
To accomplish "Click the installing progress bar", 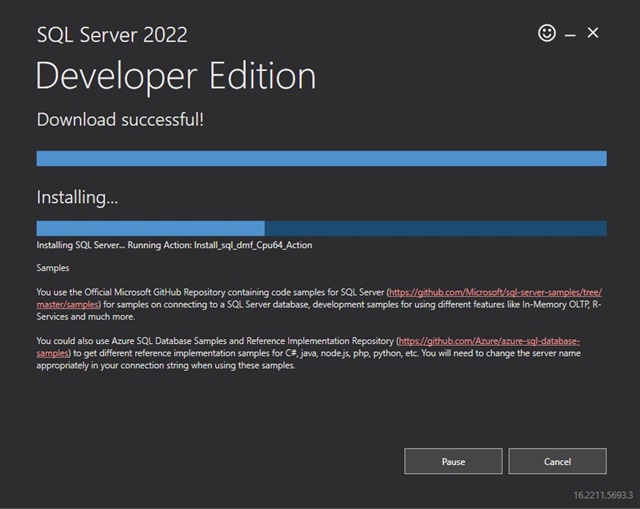I will pos(322,228).
